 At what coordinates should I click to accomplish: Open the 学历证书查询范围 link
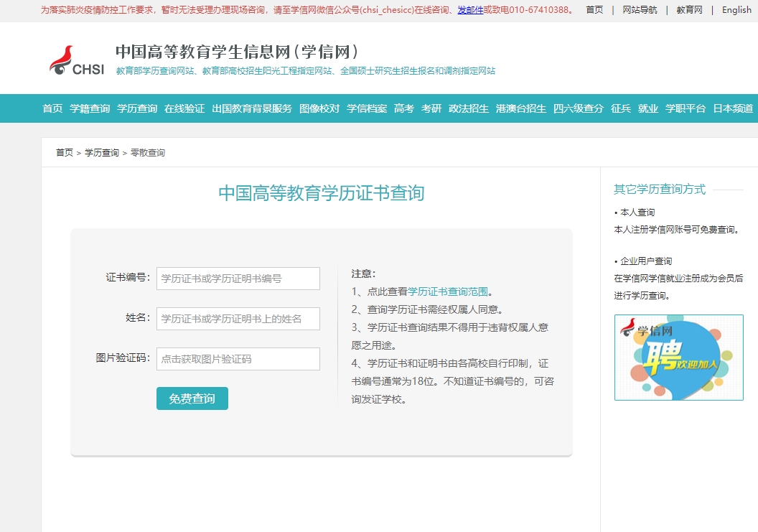click(x=448, y=291)
